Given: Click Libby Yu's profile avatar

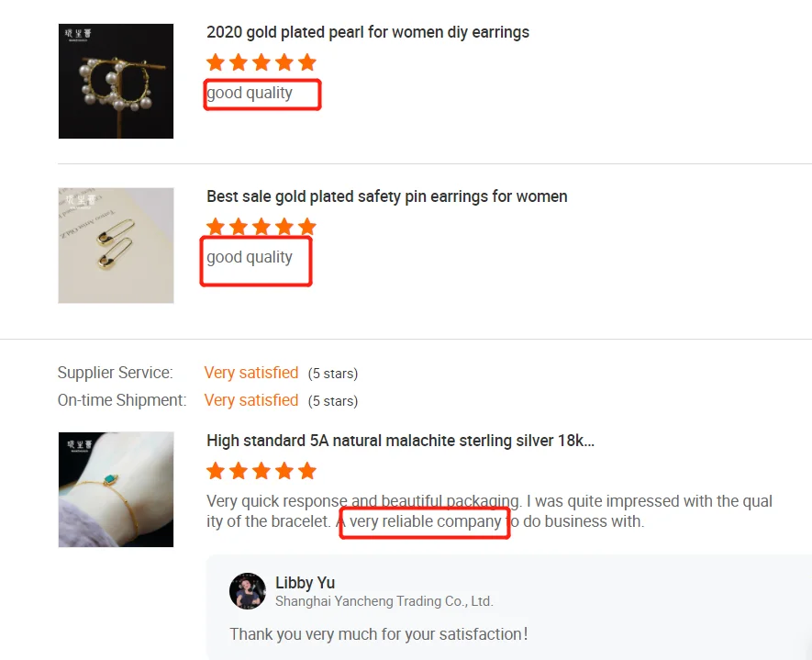Looking at the screenshot, I should [x=248, y=591].
